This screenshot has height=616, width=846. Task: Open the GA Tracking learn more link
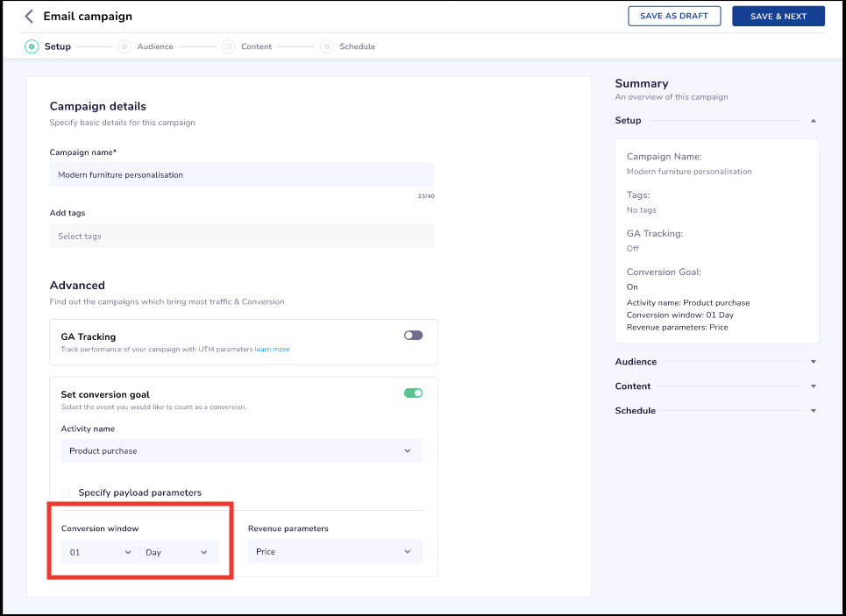[x=272, y=350]
